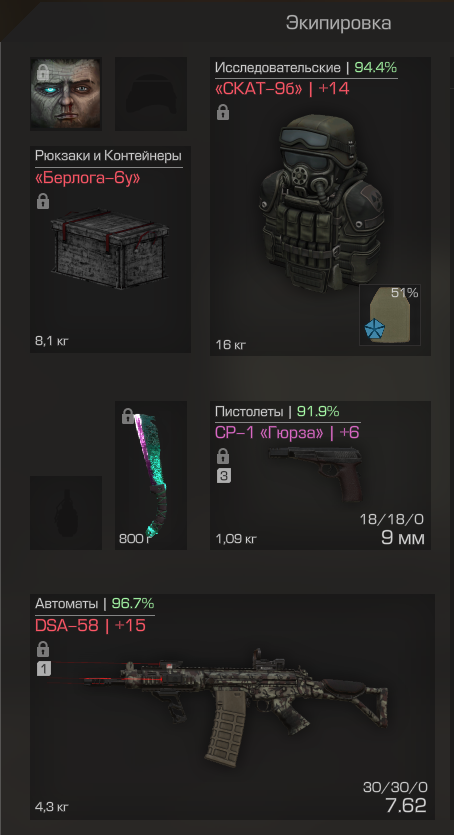Click the lock icon on DSA-58 slot
This screenshot has width=454, height=835.
coord(43,649)
